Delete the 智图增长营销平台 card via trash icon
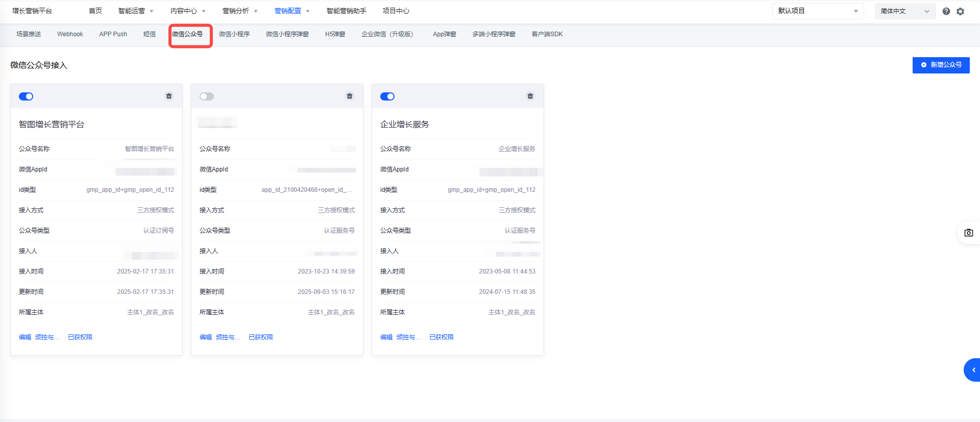The width and height of the screenshot is (980, 422). coord(169,96)
